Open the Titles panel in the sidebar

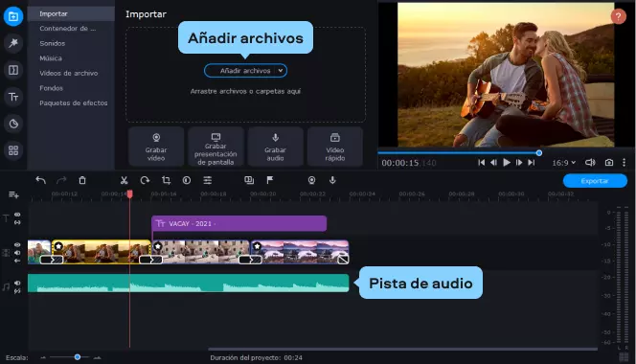point(13,97)
